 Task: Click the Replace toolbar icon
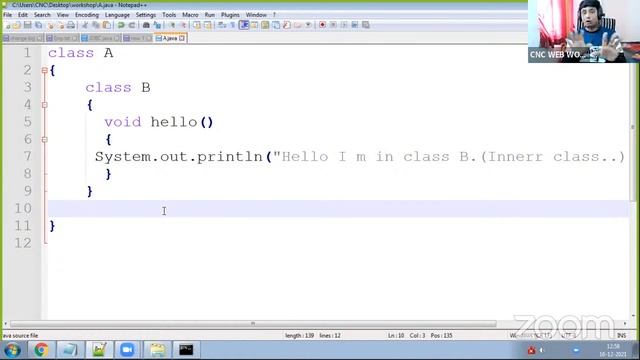[x=157, y=25]
